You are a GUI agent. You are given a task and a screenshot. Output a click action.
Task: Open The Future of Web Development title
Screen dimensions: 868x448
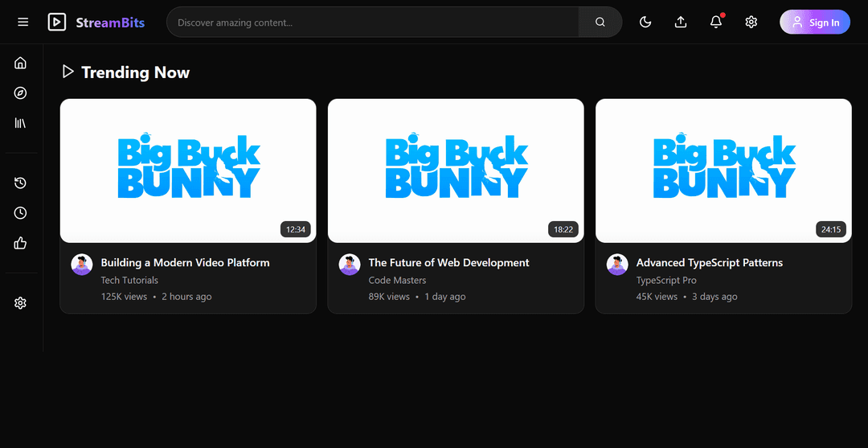point(449,262)
